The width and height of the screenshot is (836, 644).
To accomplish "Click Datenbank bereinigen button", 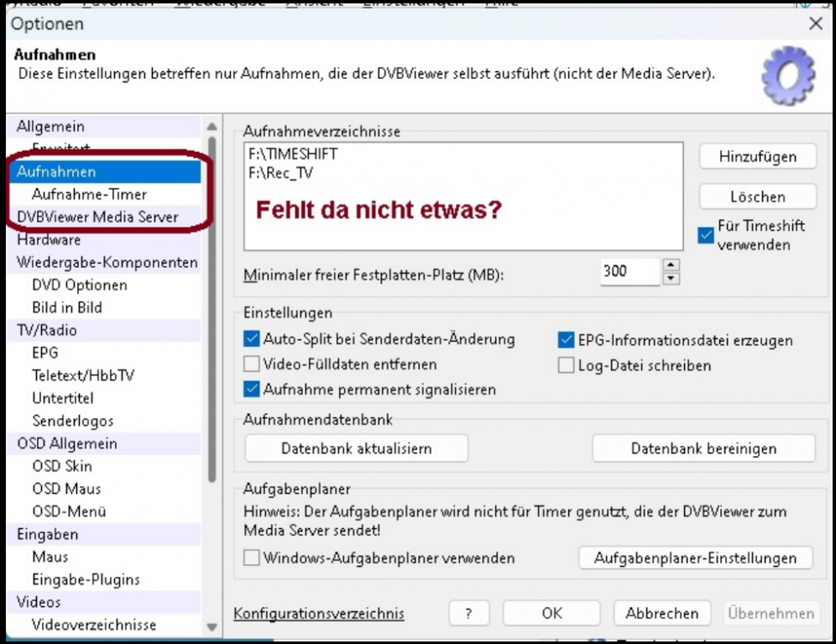I will tap(703, 448).
